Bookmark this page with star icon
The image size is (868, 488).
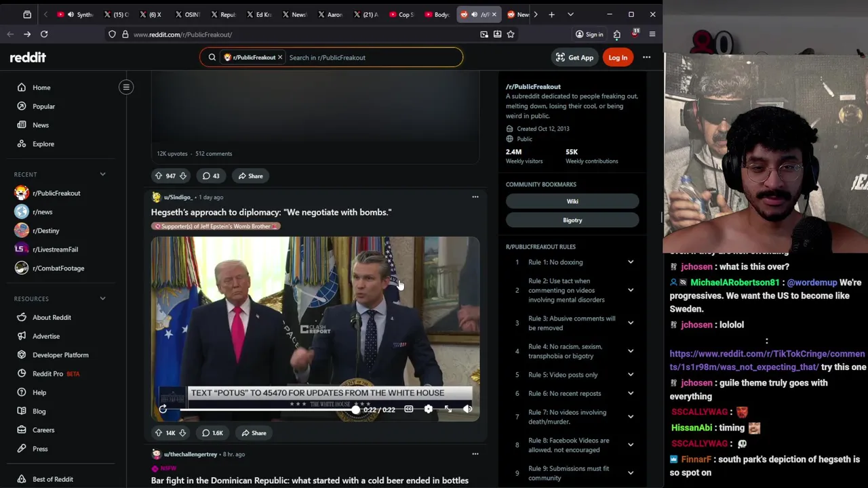(x=511, y=34)
